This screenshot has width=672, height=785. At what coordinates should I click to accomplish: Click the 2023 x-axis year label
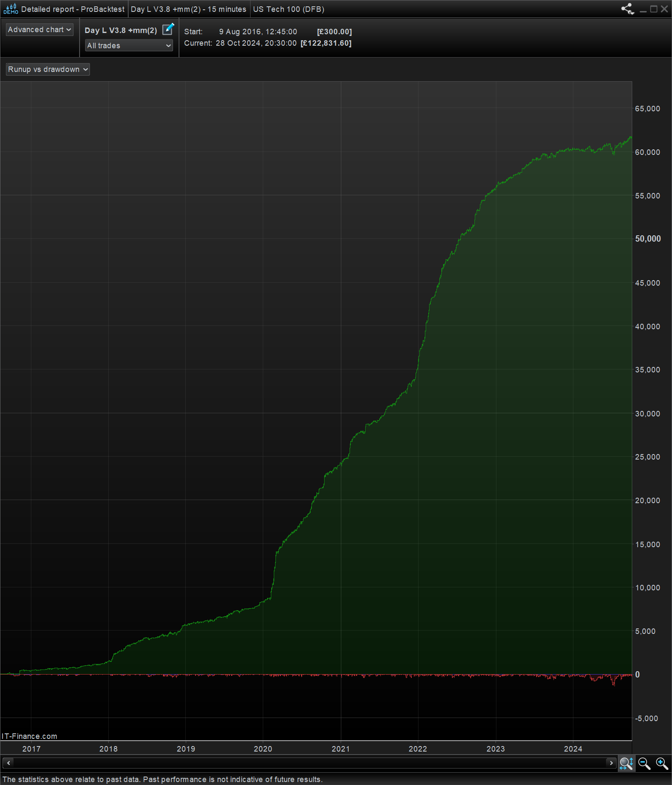496,749
